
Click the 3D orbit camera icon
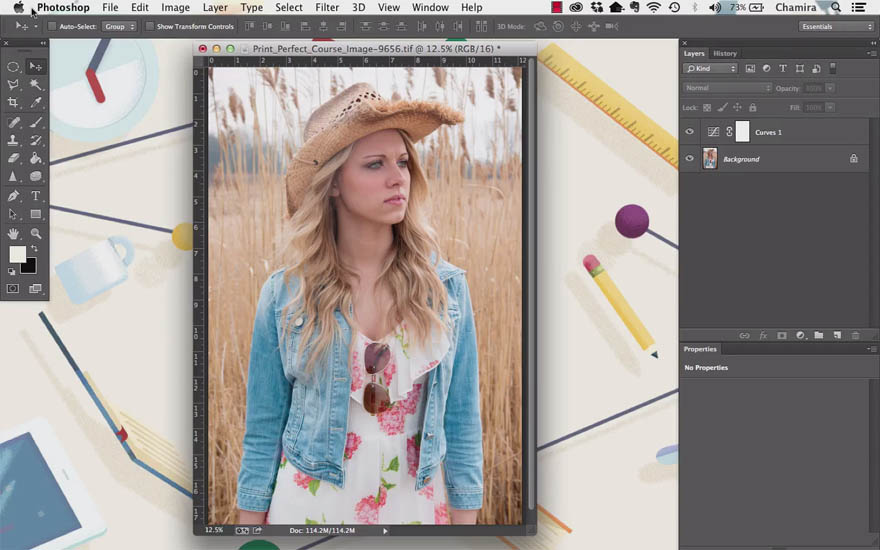pos(540,26)
